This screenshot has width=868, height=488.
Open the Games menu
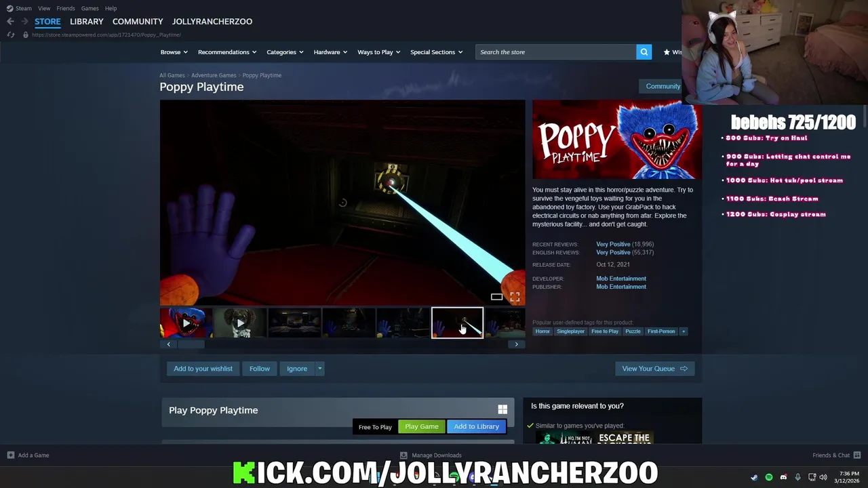(x=90, y=8)
